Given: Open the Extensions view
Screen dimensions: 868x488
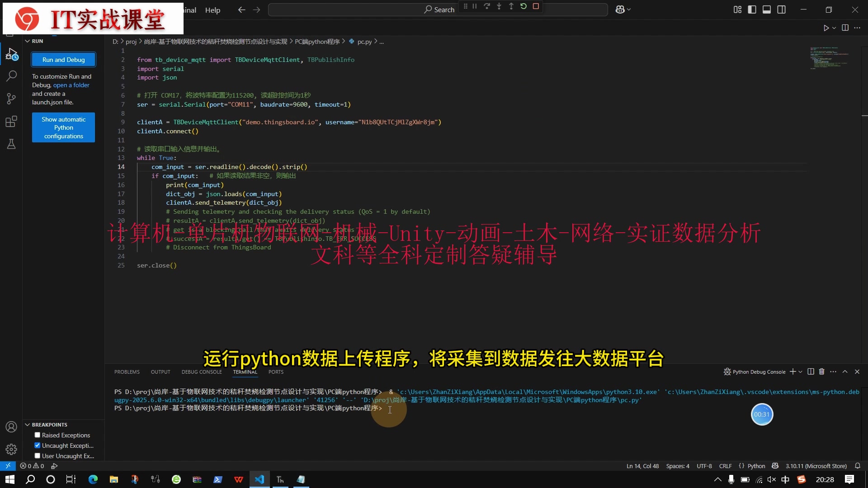Looking at the screenshot, I should coord(11,122).
